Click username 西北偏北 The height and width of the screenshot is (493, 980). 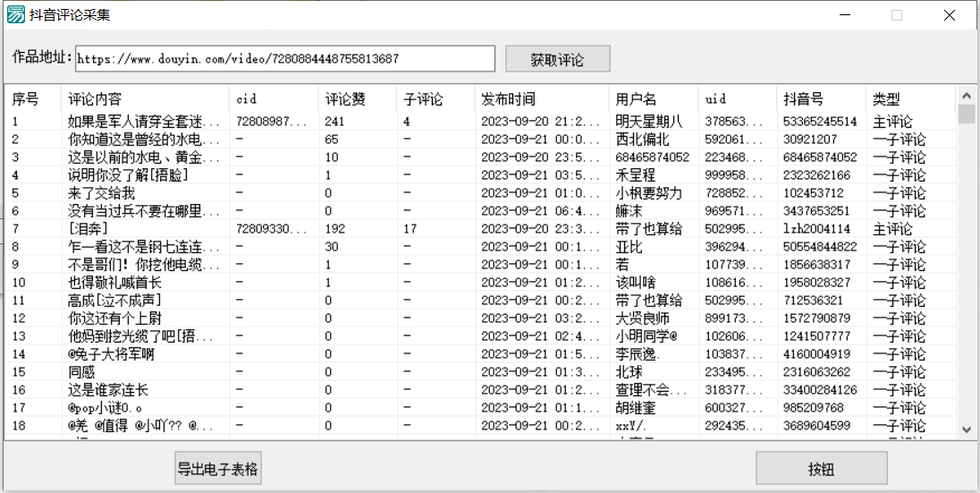tap(642, 140)
